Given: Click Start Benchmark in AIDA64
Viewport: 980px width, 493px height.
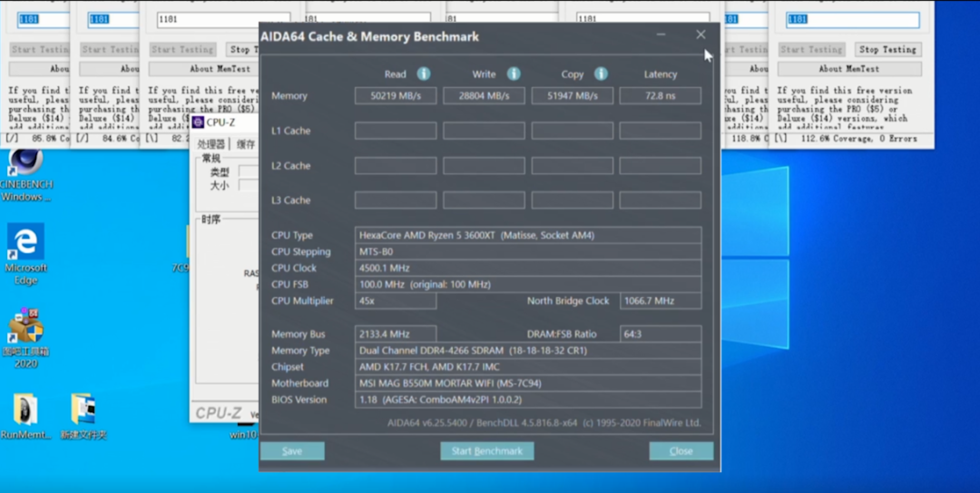Looking at the screenshot, I should (x=487, y=451).
